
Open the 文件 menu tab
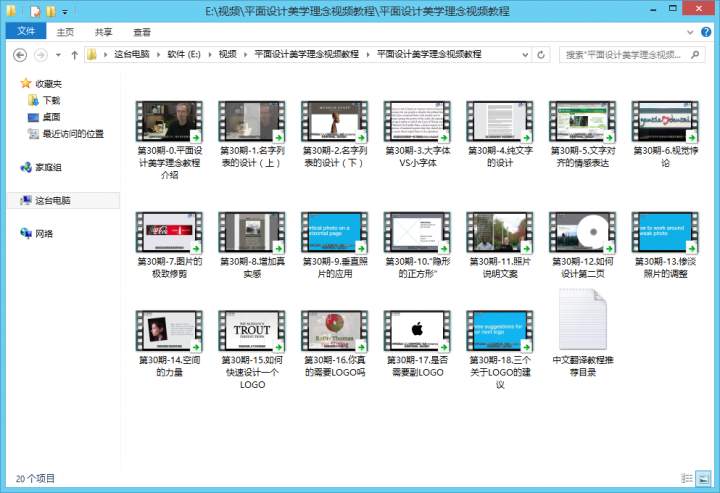(25, 32)
